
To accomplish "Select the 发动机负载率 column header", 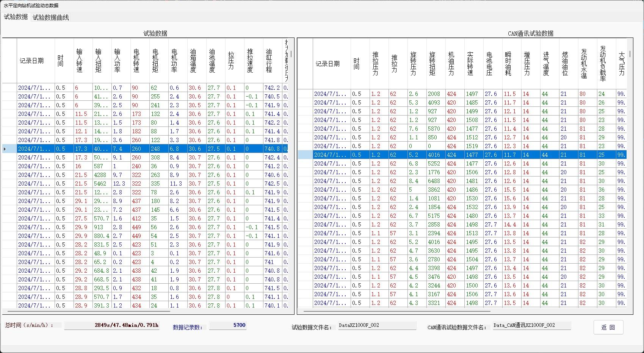I will 606,64.
